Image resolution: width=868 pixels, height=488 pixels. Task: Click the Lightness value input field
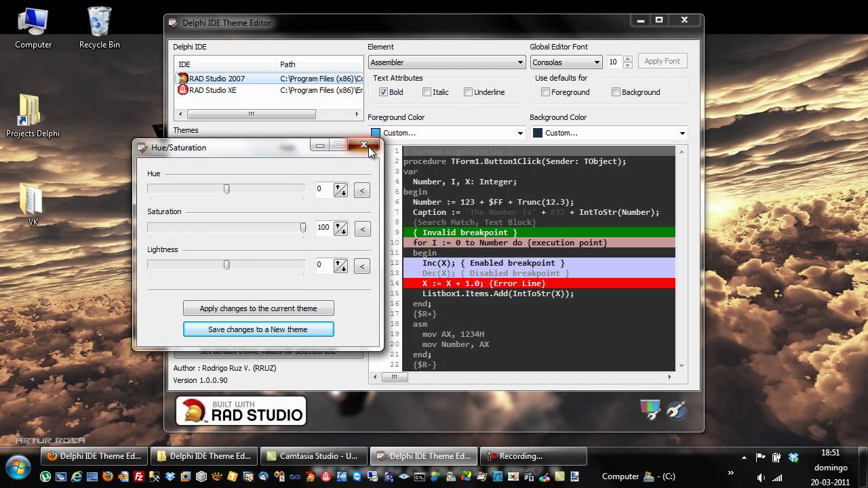tap(323, 266)
